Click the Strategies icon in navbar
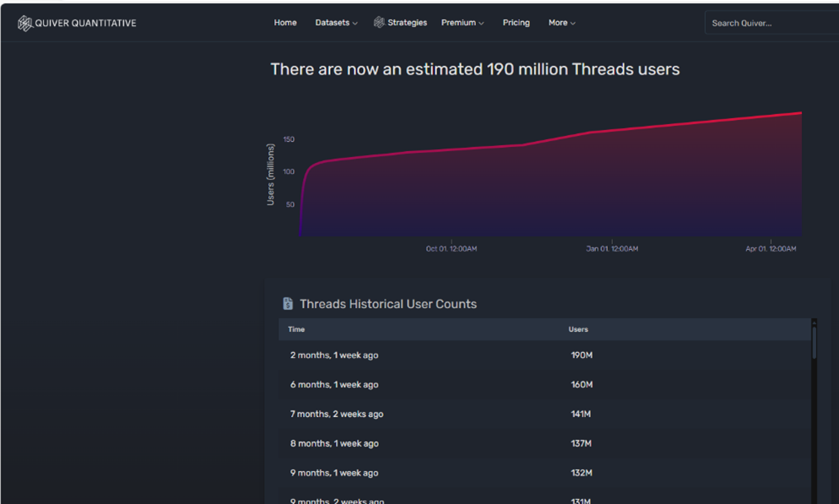This screenshot has height=504, width=839. pos(379,22)
